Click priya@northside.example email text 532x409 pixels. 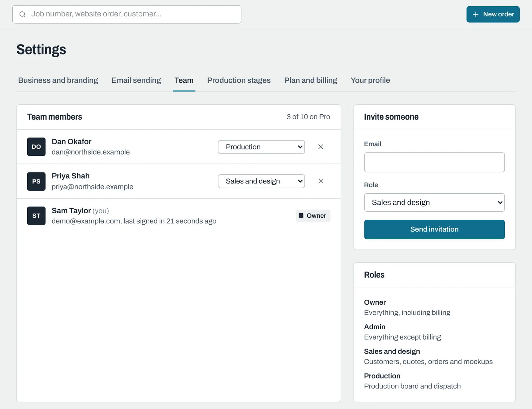tap(92, 187)
